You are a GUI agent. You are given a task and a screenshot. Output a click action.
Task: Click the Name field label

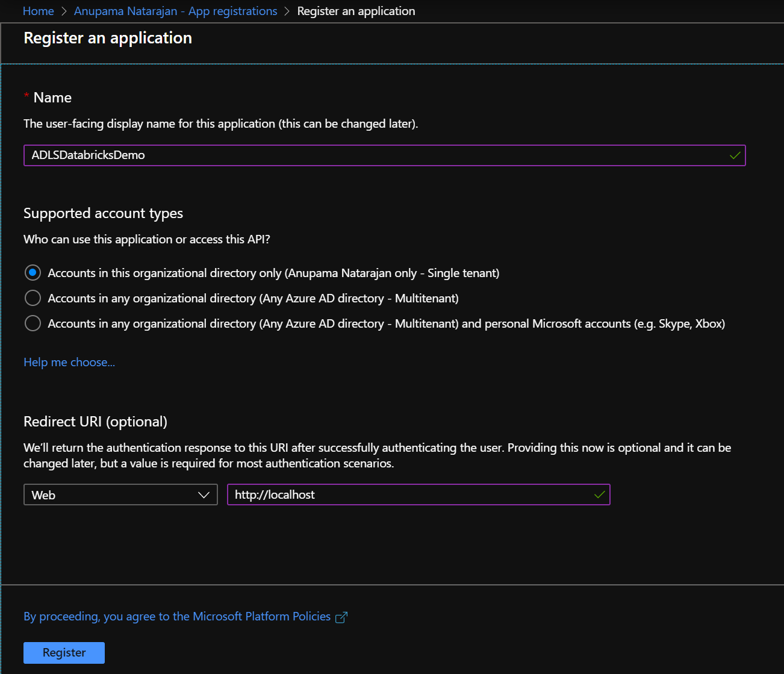(x=52, y=98)
